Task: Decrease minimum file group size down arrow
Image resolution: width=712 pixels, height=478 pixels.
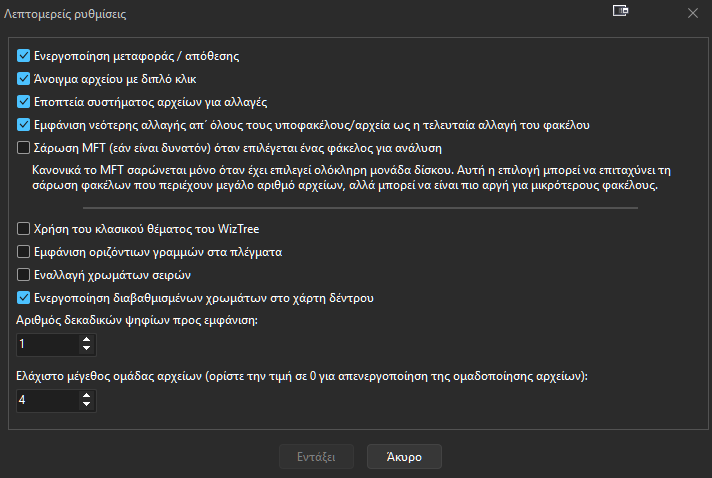Action: click(x=87, y=405)
